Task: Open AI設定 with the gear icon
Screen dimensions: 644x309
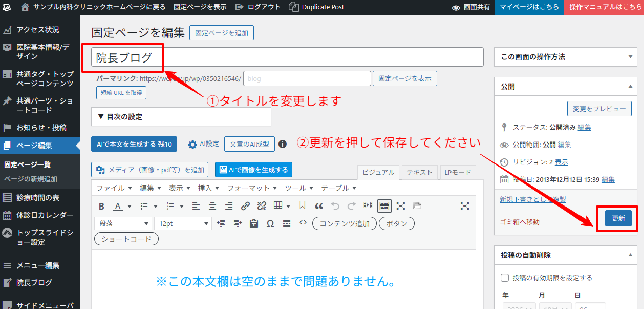Action: pos(203,145)
